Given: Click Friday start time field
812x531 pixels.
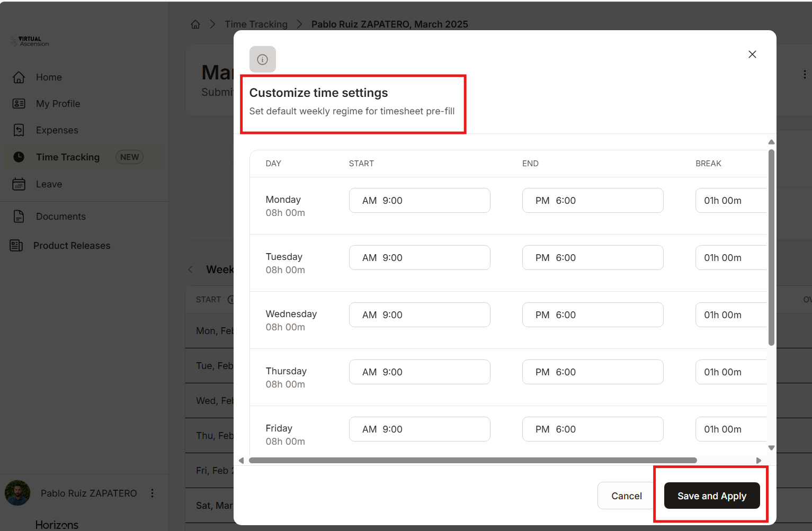Looking at the screenshot, I should pyautogui.click(x=420, y=429).
